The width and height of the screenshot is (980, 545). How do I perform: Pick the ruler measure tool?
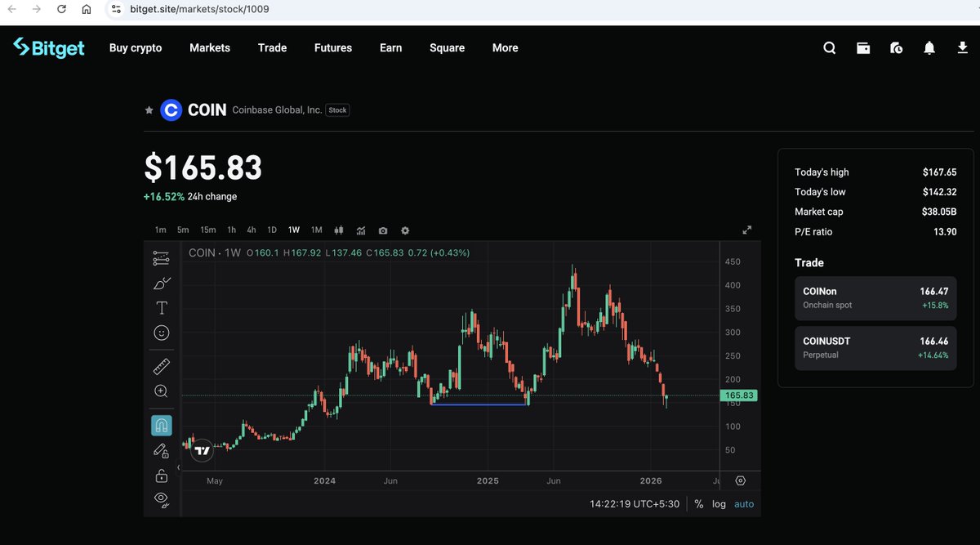(161, 366)
